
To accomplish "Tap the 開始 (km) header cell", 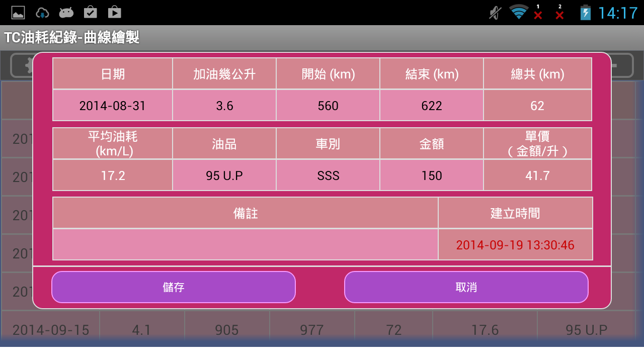I will click(328, 74).
